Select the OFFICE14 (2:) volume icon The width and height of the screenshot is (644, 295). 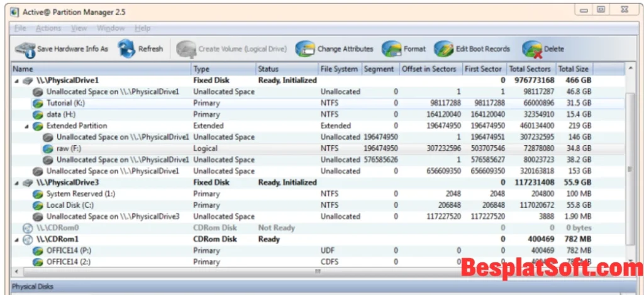(38, 262)
